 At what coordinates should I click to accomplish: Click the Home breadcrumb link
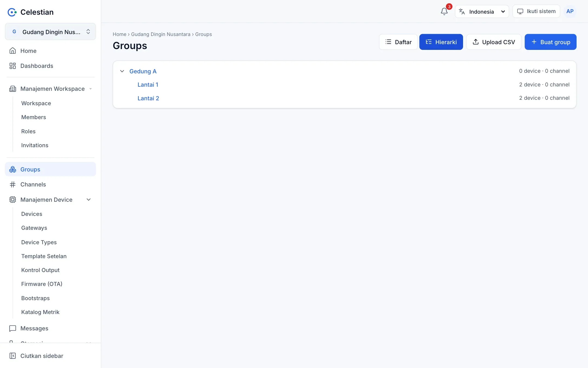(x=120, y=34)
